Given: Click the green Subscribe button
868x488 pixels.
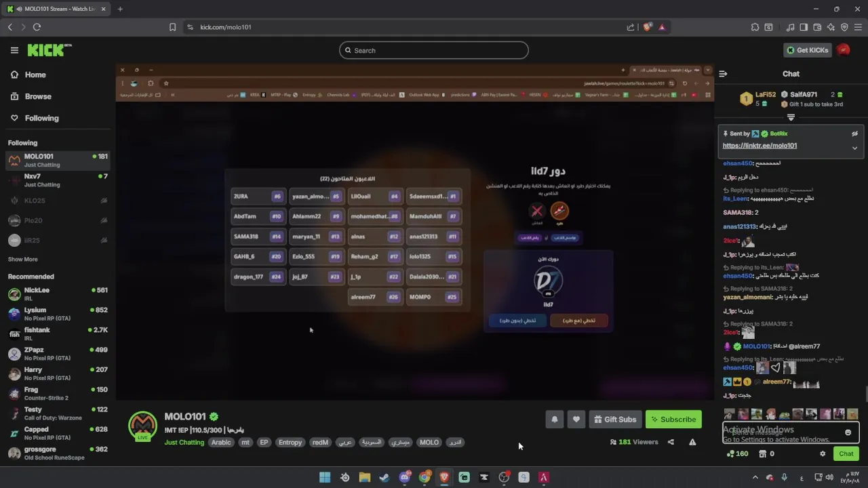Looking at the screenshot, I should pyautogui.click(x=673, y=420).
